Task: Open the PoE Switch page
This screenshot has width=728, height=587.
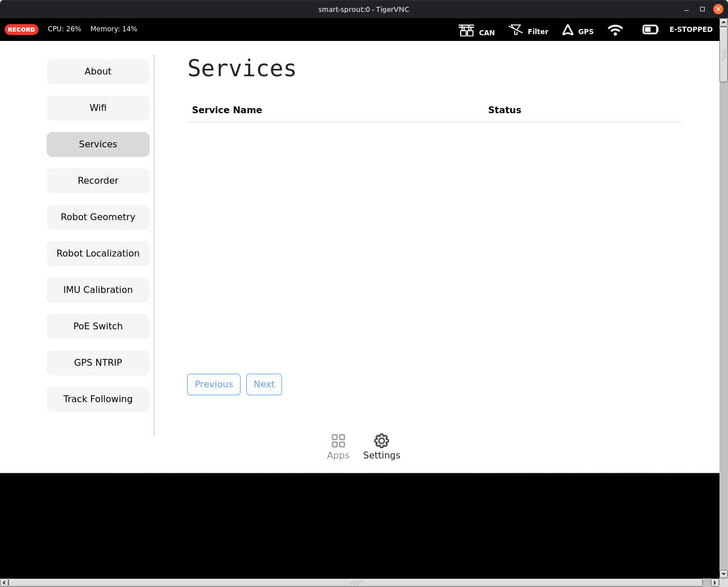Action: coord(98,326)
